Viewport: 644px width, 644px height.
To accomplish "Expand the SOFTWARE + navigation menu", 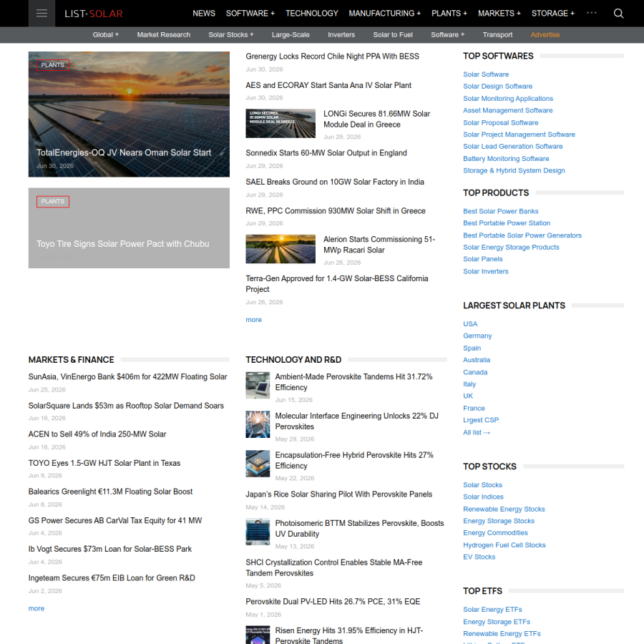I will tap(250, 14).
